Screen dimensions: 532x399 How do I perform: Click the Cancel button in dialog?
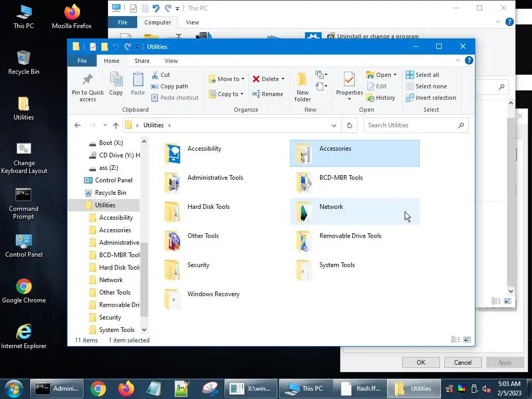[x=463, y=362]
